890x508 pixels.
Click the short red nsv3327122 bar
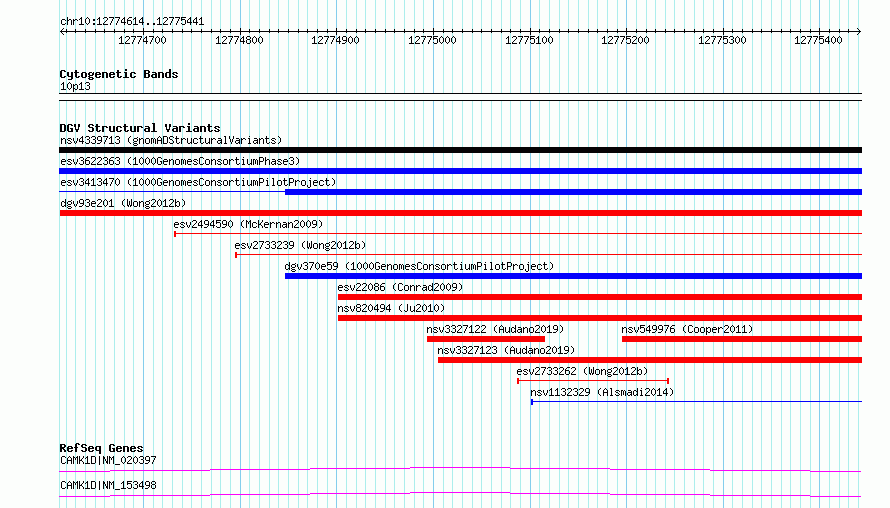tap(486, 339)
